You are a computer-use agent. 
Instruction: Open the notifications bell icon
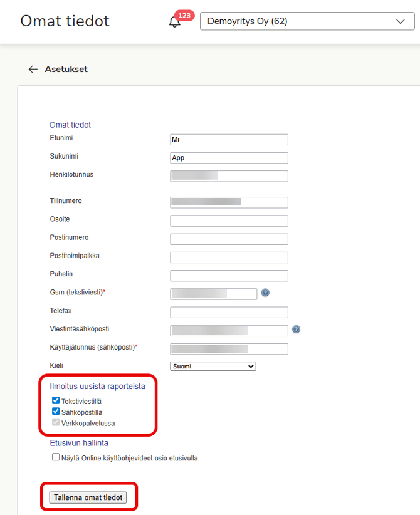coord(174,23)
